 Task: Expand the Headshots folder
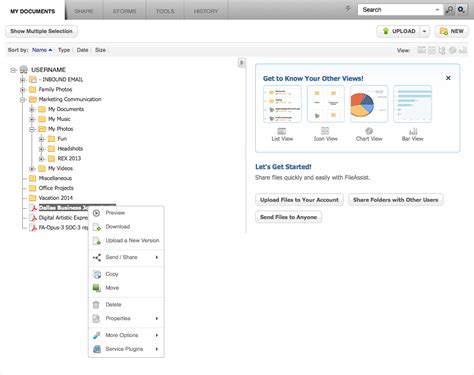pyautogui.click(x=42, y=149)
